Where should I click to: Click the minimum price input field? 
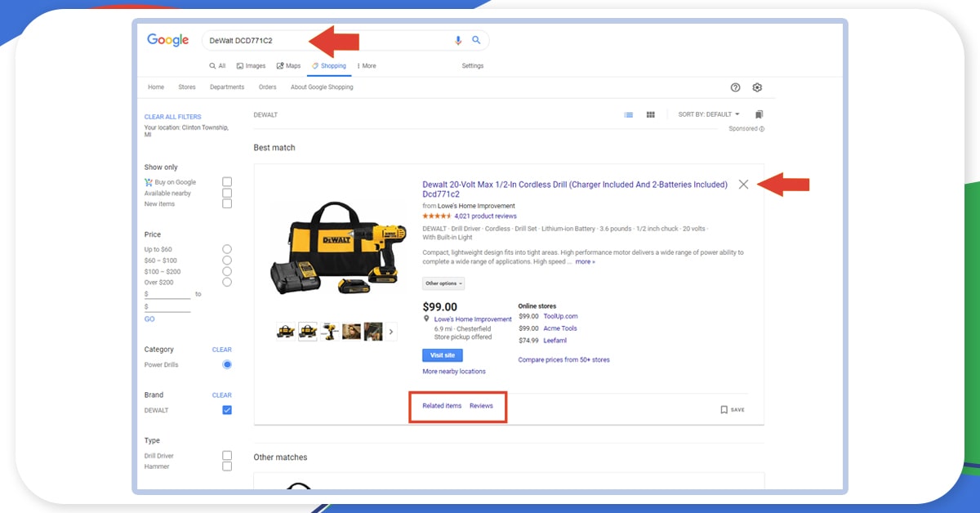pos(167,294)
